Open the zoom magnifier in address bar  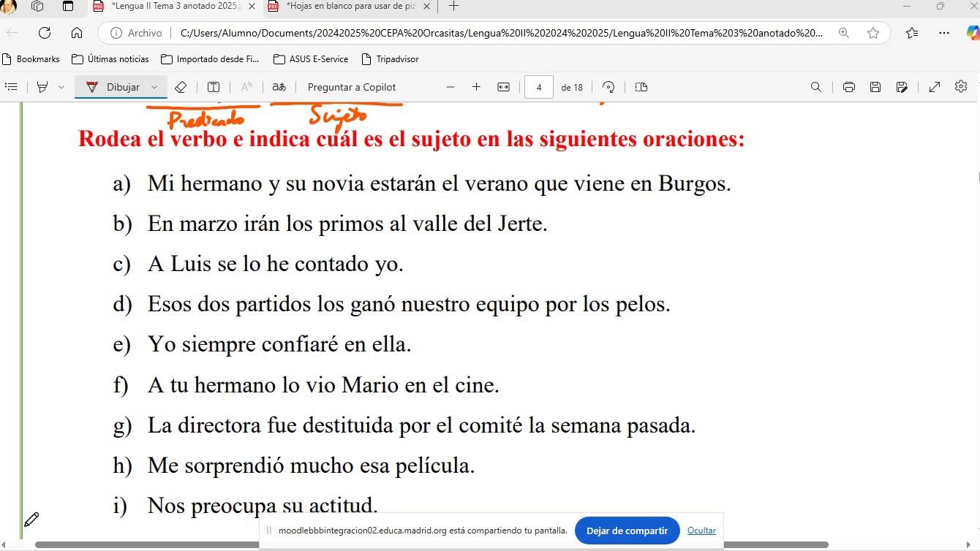coord(844,33)
